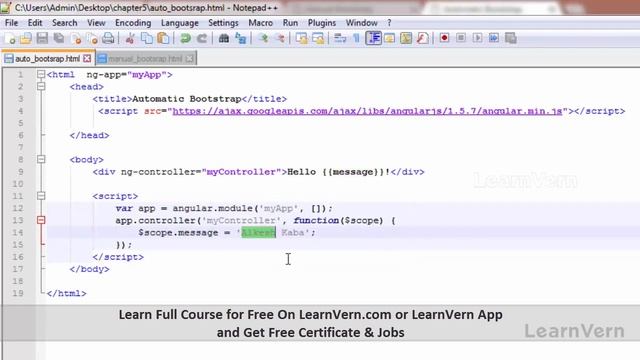Follow the angular.min.js googleapis URL

pyautogui.click(x=367, y=111)
